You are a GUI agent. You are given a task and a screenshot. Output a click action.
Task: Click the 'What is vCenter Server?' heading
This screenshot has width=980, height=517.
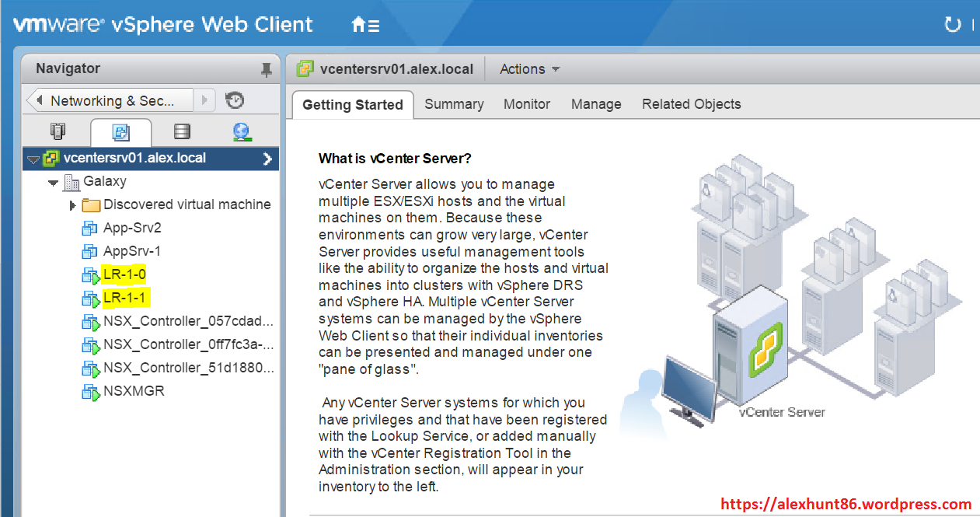click(x=395, y=159)
